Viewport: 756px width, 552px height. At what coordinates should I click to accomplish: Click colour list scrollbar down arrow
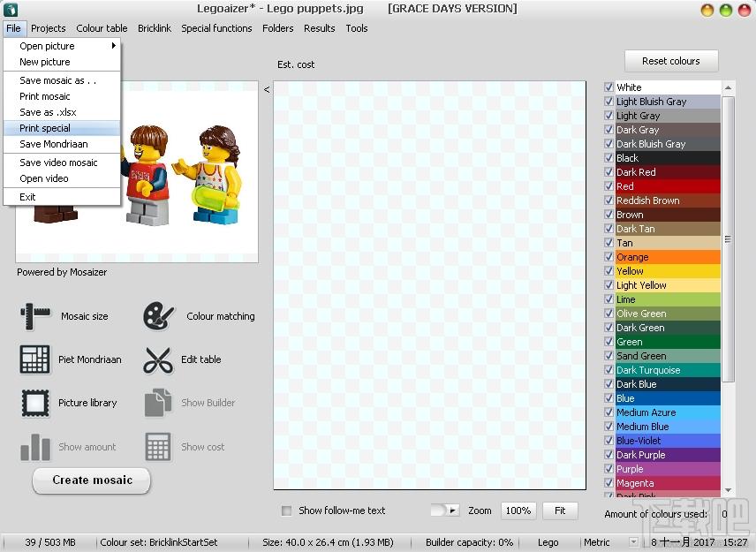click(728, 490)
